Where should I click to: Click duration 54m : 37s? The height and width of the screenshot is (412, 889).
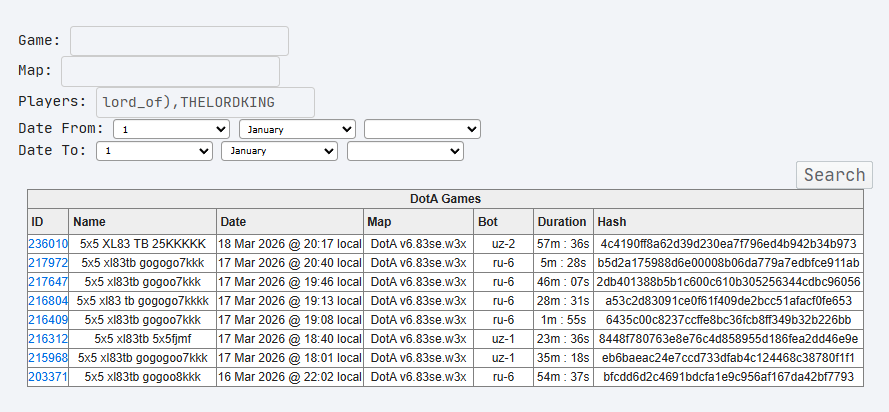pos(564,377)
